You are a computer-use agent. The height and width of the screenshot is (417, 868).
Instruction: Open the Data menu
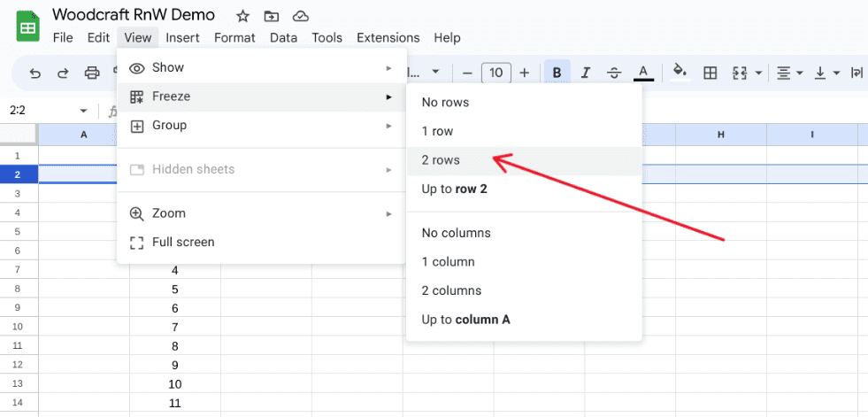pyautogui.click(x=283, y=38)
